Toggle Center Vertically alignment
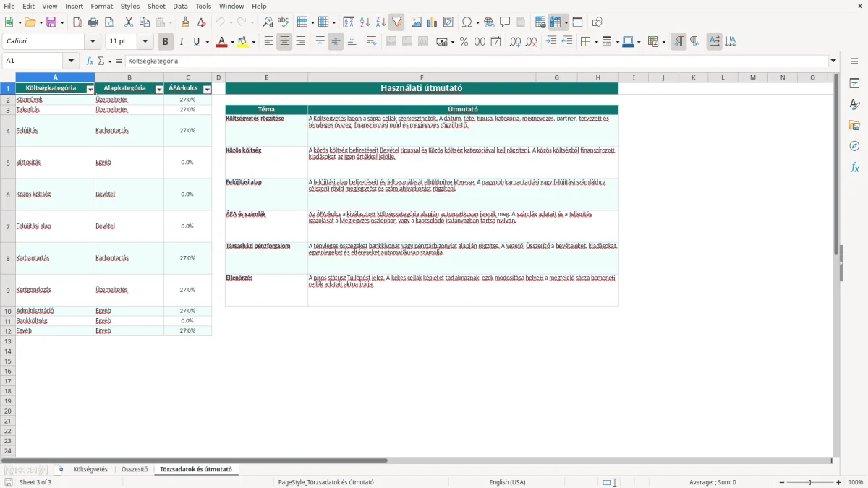 point(336,42)
